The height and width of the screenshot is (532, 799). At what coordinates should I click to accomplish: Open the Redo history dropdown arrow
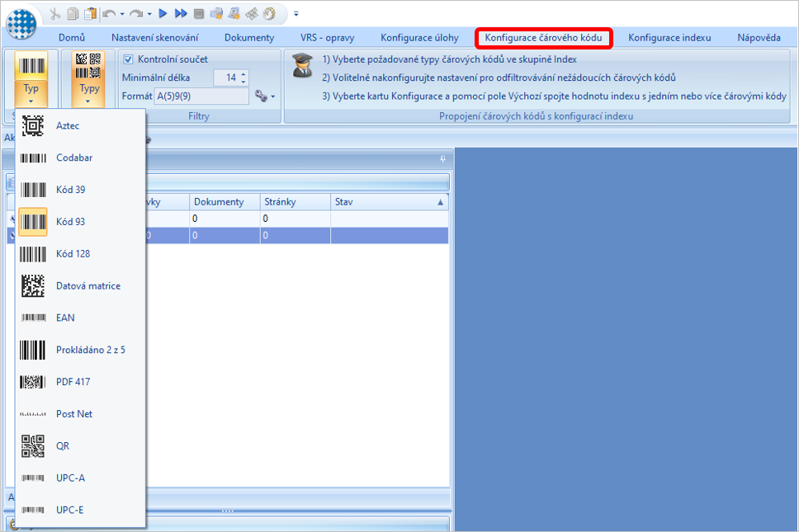click(x=149, y=14)
